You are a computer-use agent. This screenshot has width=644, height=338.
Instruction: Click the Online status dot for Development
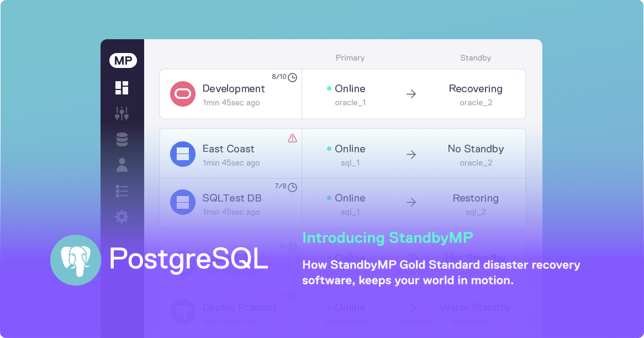(329, 88)
